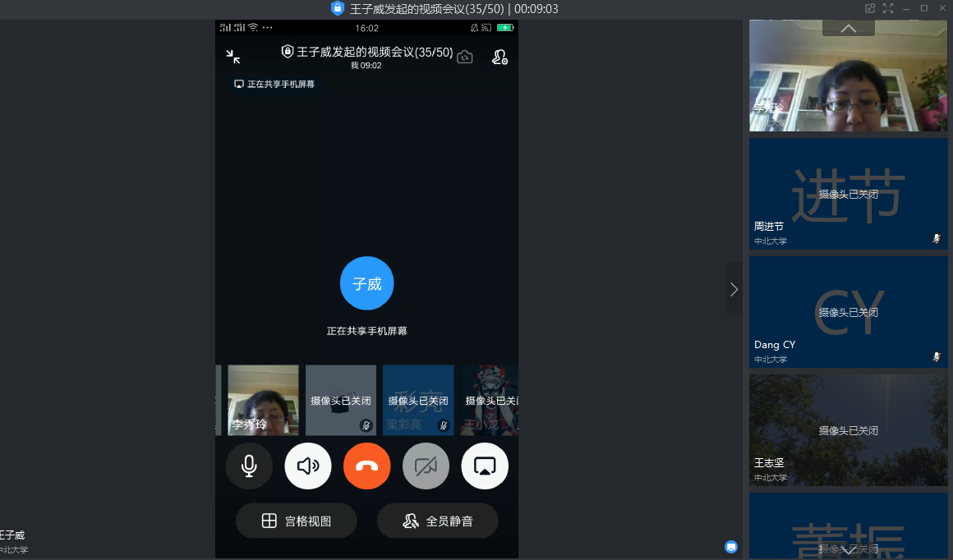Minimize the call view with shrink arrows
Screen dimensions: 953x560
(x=233, y=56)
